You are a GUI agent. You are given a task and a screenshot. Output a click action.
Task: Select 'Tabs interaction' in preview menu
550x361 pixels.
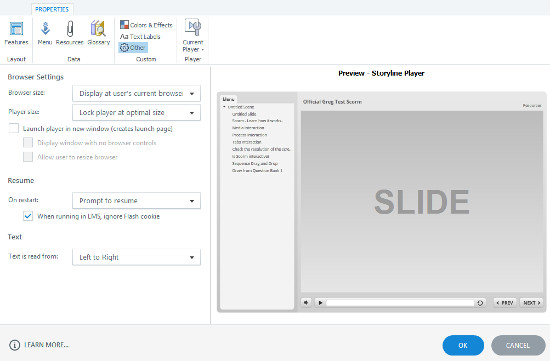coord(247,142)
